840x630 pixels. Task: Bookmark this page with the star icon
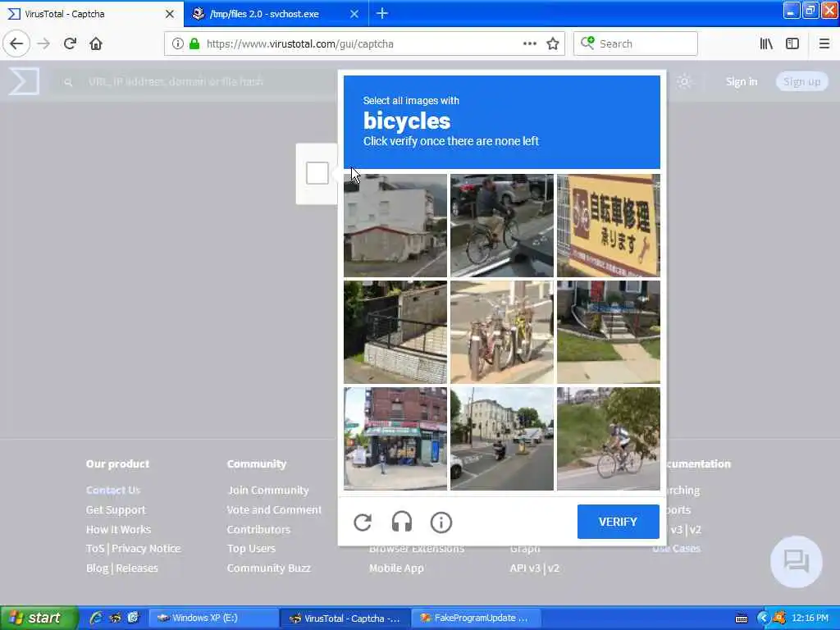pyautogui.click(x=553, y=43)
